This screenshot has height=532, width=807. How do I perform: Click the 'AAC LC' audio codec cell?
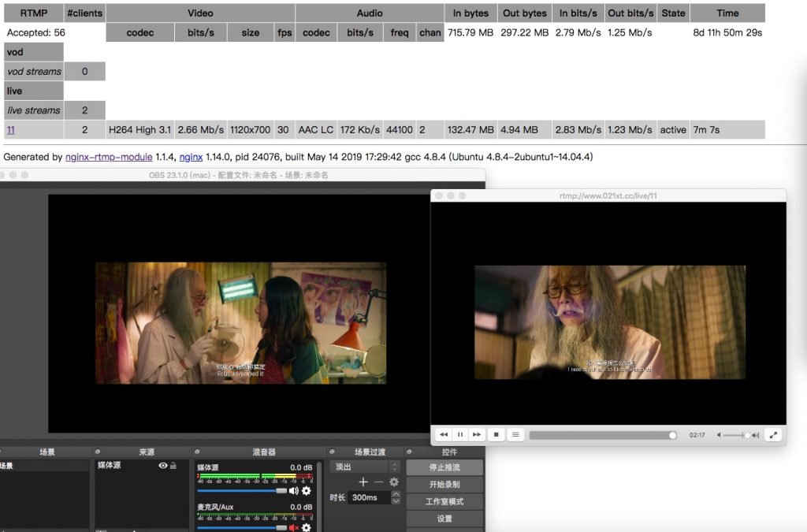[x=316, y=130]
